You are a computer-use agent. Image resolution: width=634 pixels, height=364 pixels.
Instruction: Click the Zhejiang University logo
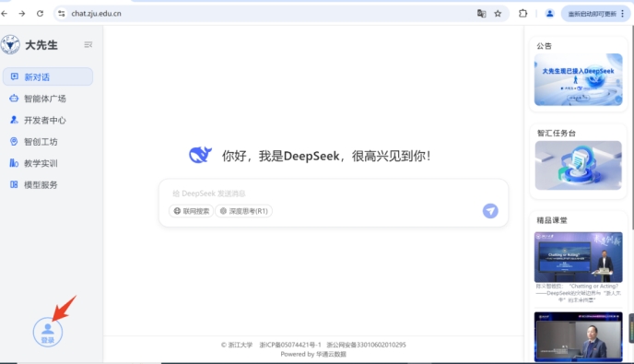coord(10,44)
